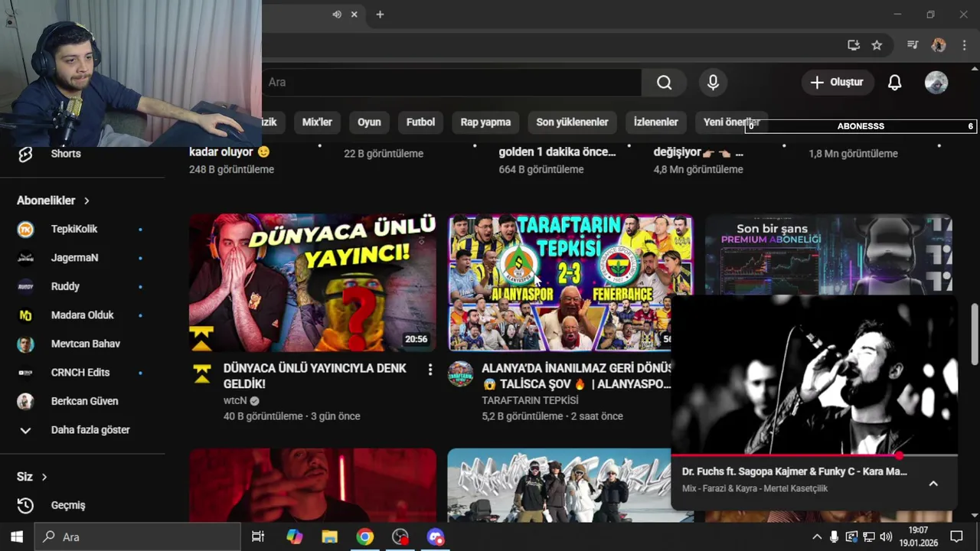Viewport: 980px width, 551px height.
Task: Switch to Chrome on the taskbar
Action: click(364, 537)
